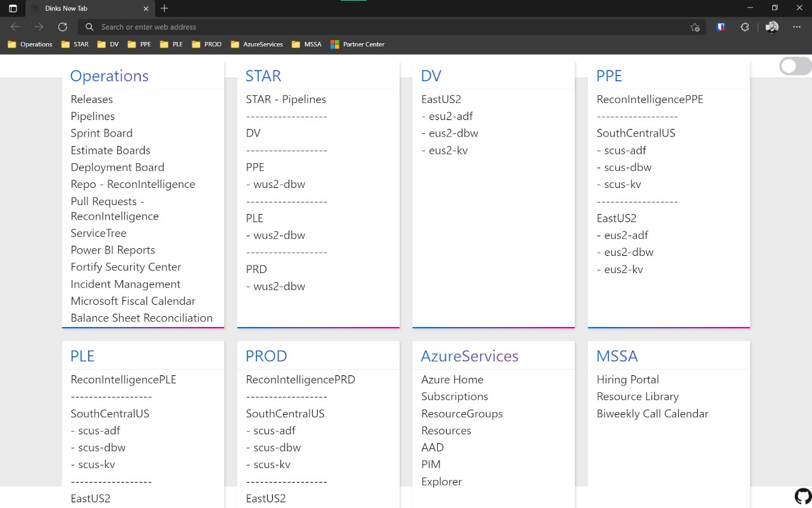The width and height of the screenshot is (812, 508).
Task: Click the back navigation arrow
Action: point(15,27)
